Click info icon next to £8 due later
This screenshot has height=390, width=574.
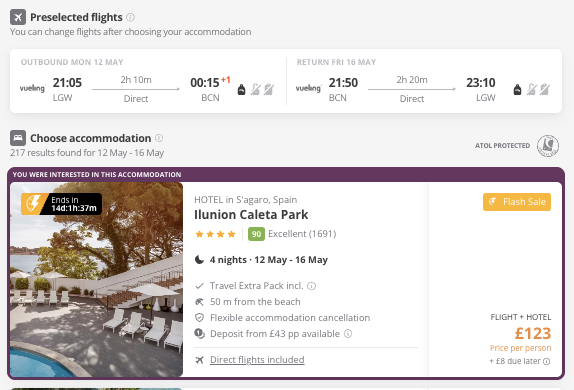547,362
